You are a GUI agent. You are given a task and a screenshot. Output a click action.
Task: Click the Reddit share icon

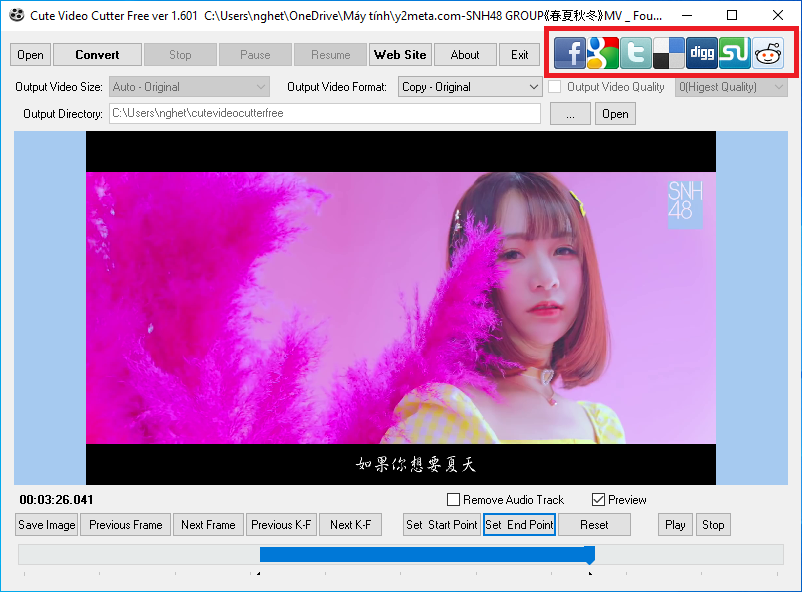coord(768,52)
